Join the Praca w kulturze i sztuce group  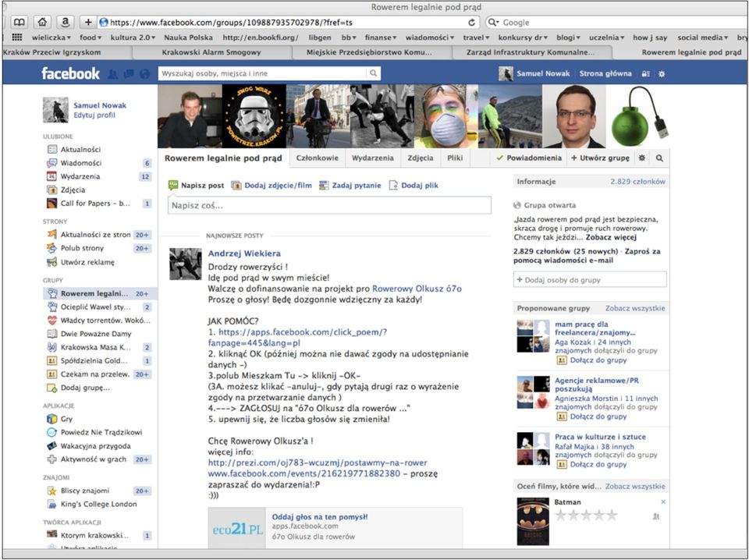coord(598,464)
